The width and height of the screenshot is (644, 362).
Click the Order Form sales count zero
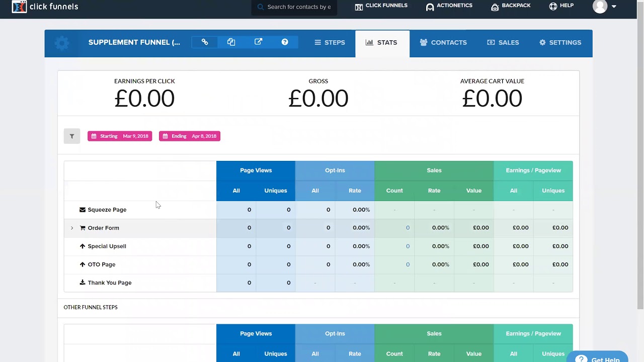pyautogui.click(x=408, y=228)
